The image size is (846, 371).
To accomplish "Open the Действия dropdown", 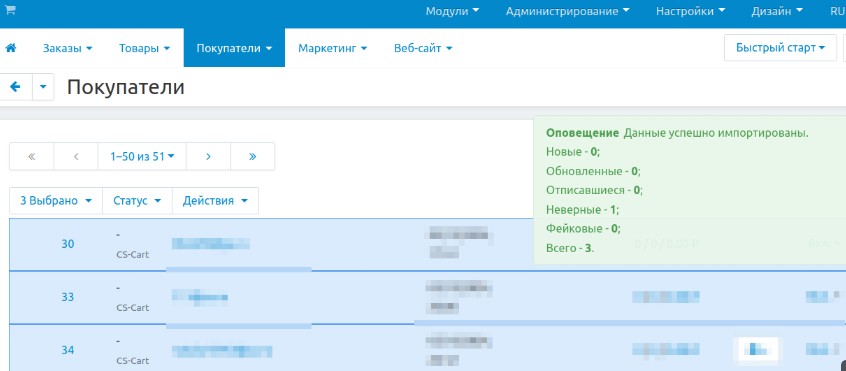I will tap(215, 201).
